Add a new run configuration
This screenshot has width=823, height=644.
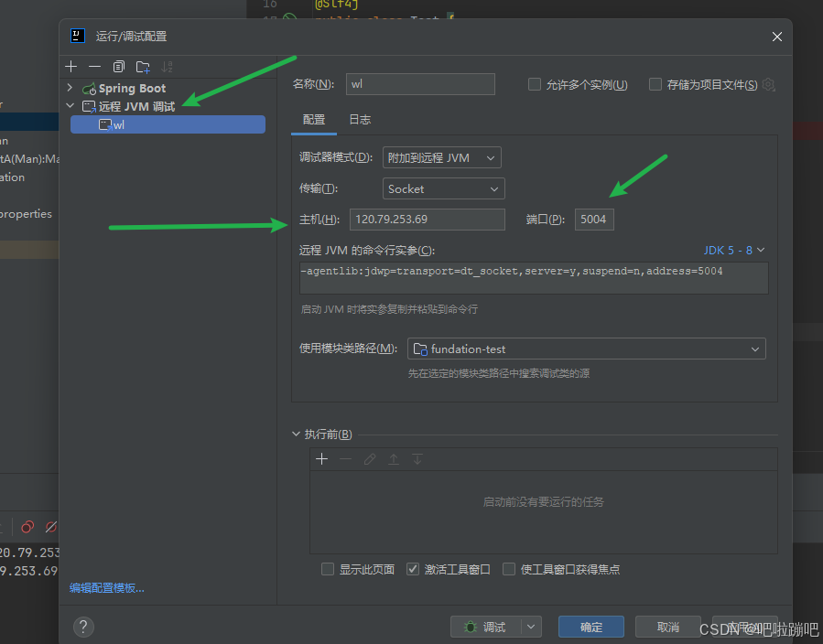[x=70, y=67]
